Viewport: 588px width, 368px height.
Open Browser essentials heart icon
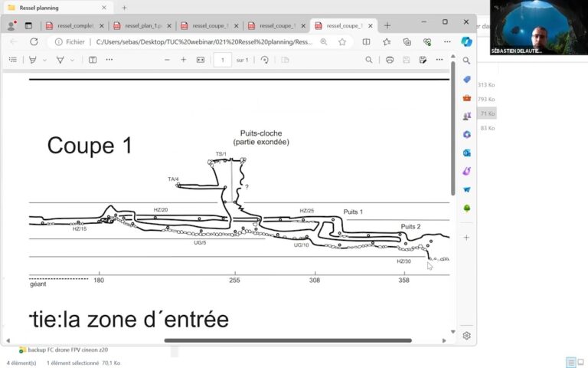(427, 42)
